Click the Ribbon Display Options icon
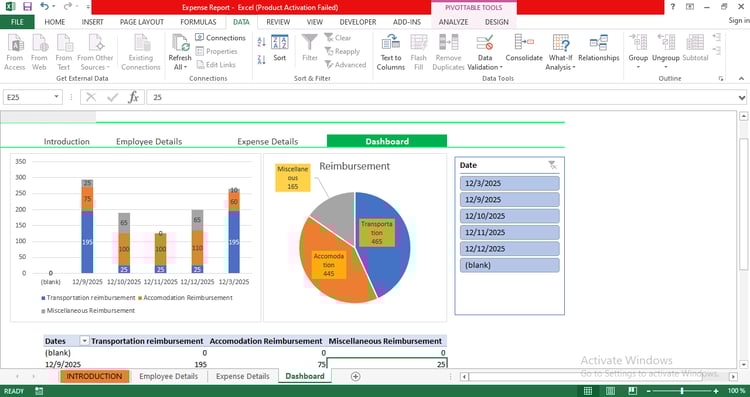This screenshot has height=397, width=750. (x=690, y=7)
